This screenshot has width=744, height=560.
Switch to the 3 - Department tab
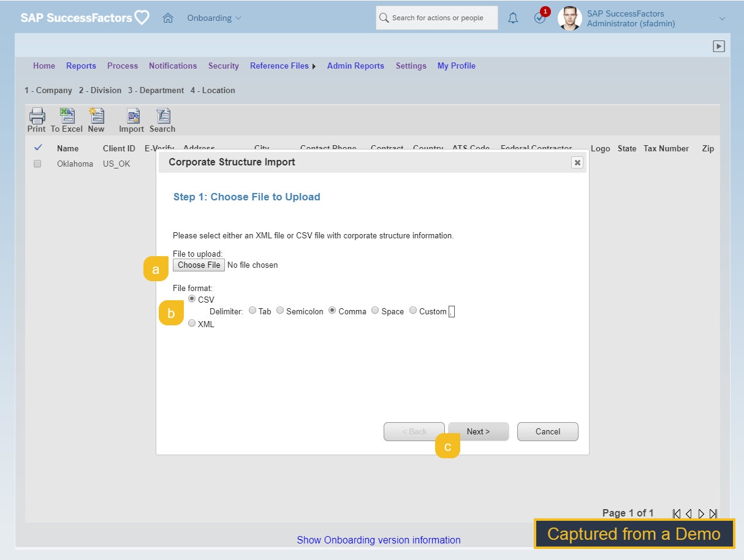click(156, 91)
